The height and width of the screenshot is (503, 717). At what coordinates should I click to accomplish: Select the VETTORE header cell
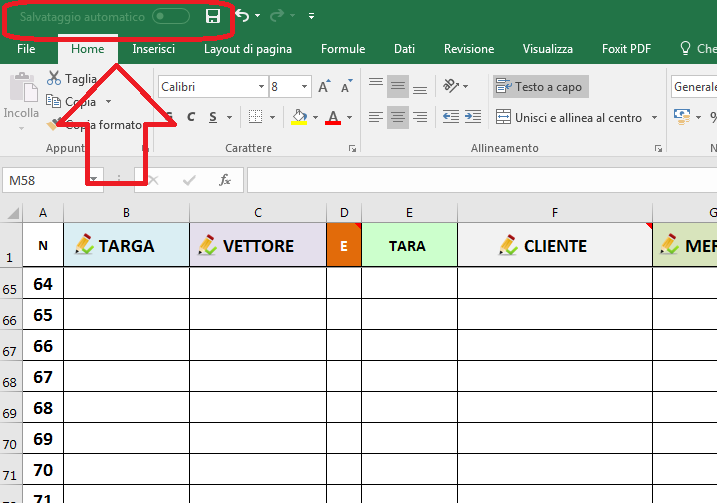[258, 245]
